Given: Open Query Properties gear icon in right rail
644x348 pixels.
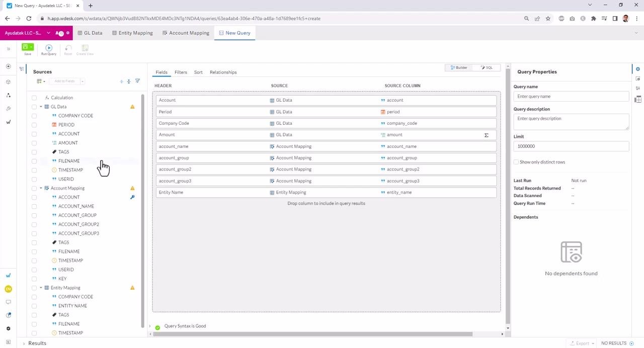Looking at the screenshot, I should pyautogui.click(x=638, y=69).
